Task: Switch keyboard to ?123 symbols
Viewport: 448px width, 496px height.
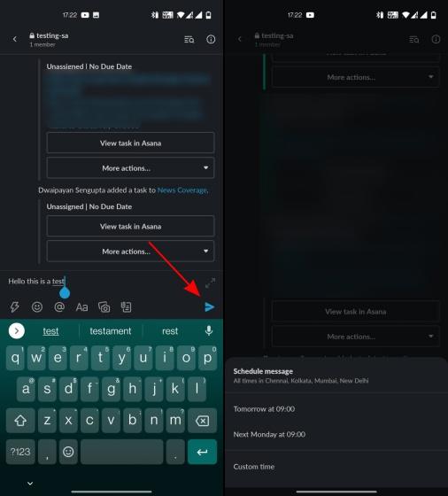Action: click(x=20, y=452)
